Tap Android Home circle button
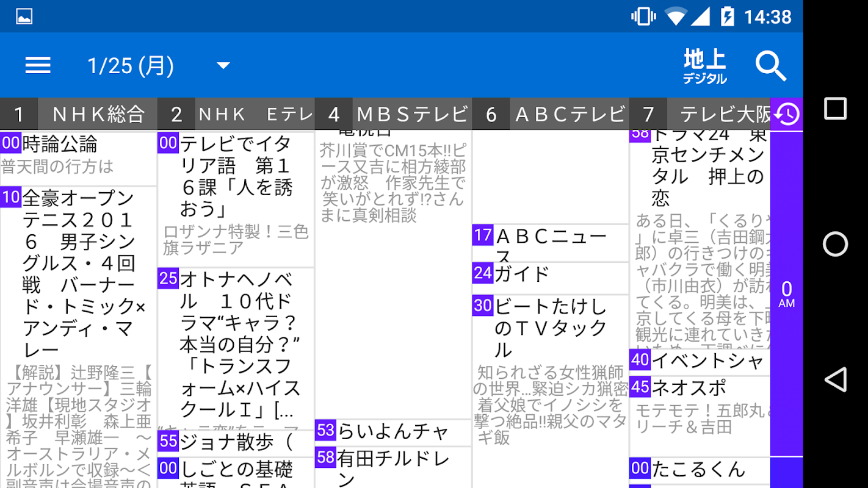The image size is (868, 488). 836,244
